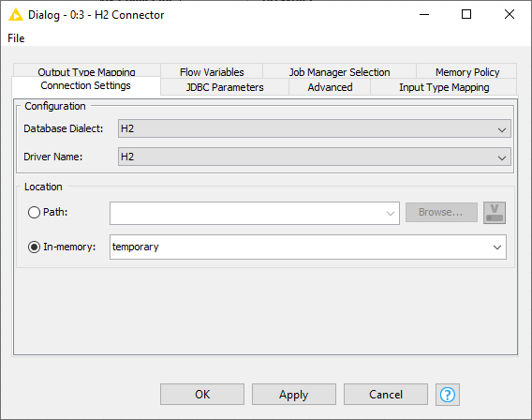Click the KNIME warning triangle title icon
Viewport: 532px width, 420px height.
coord(16,15)
